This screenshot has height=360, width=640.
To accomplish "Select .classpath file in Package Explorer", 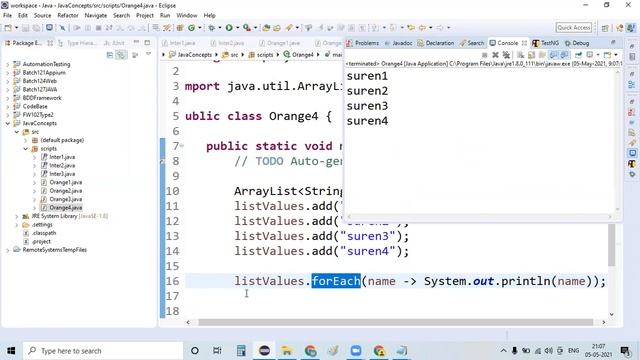I will [44, 233].
